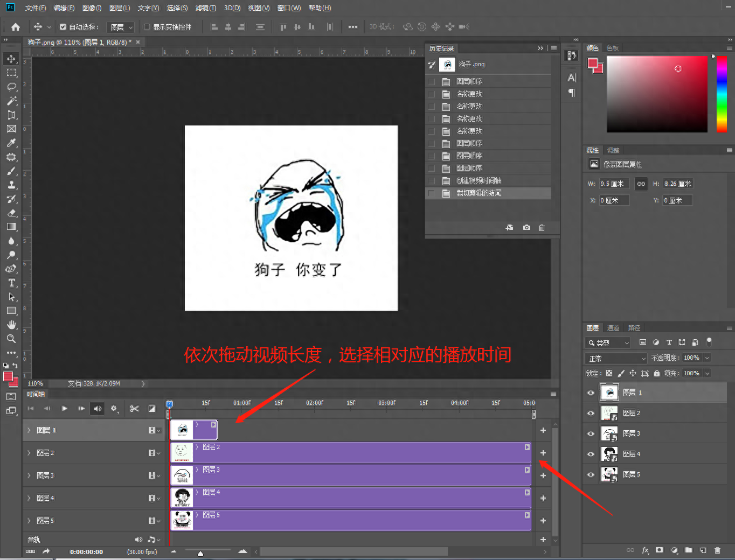Click the scissors split-at-playhead icon

pos(134,409)
